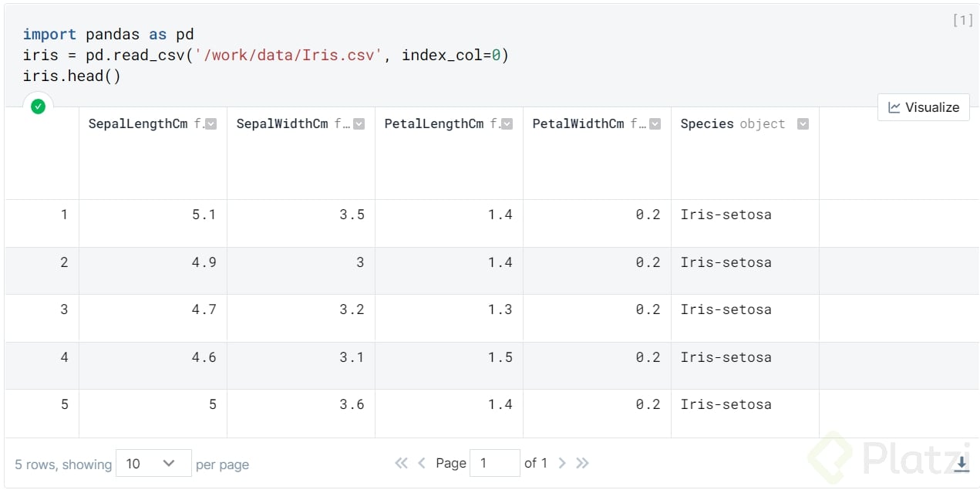Viewport: 980px width, 490px height.
Task: Jump to the last results page
Action: click(582, 463)
